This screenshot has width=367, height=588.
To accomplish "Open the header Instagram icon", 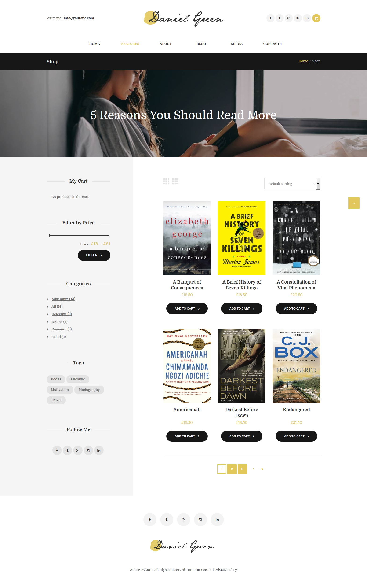I will 298,18.
